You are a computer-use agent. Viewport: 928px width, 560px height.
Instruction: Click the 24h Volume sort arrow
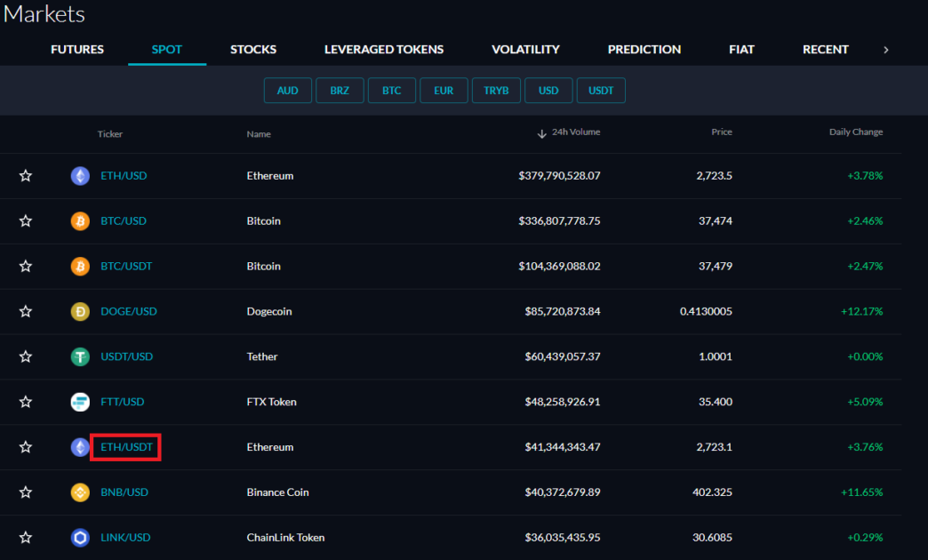coord(541,134)
